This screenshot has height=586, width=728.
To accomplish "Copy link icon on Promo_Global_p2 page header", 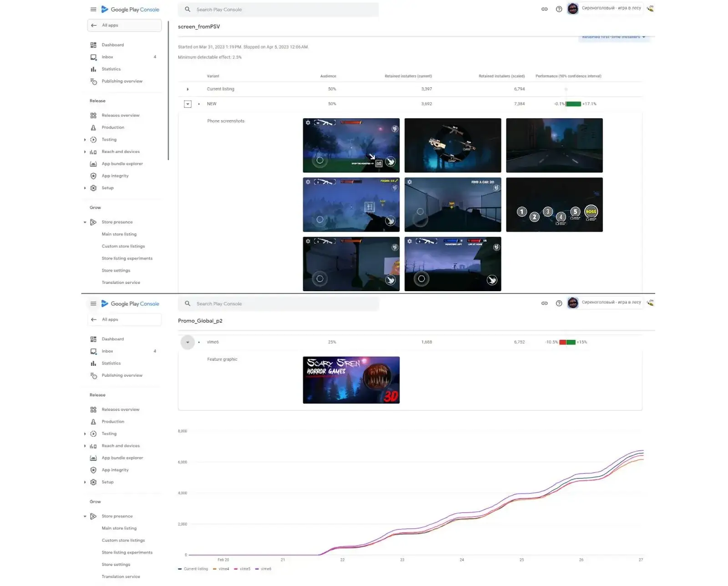I will (x=544, y=303).
